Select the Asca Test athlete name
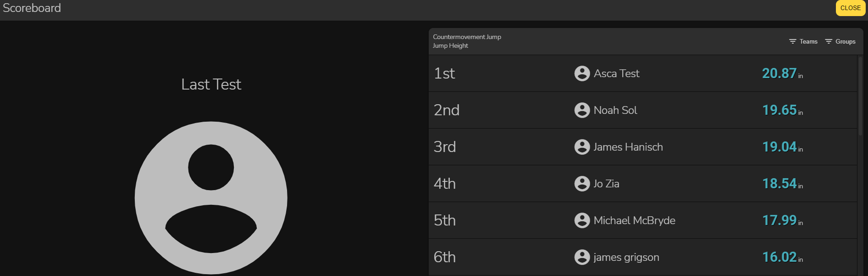Viewport: 868px width, 276px height. (616, 73)
